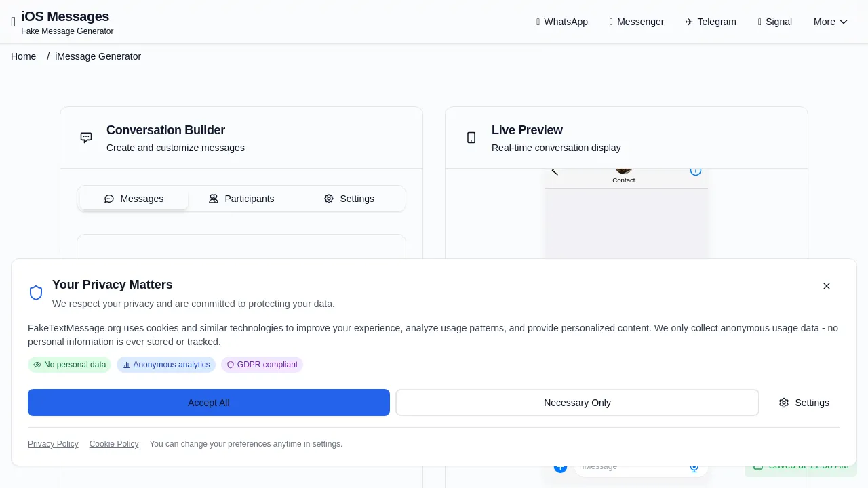
Task: Open the Privacy Policy link
Action: (53, 444)
